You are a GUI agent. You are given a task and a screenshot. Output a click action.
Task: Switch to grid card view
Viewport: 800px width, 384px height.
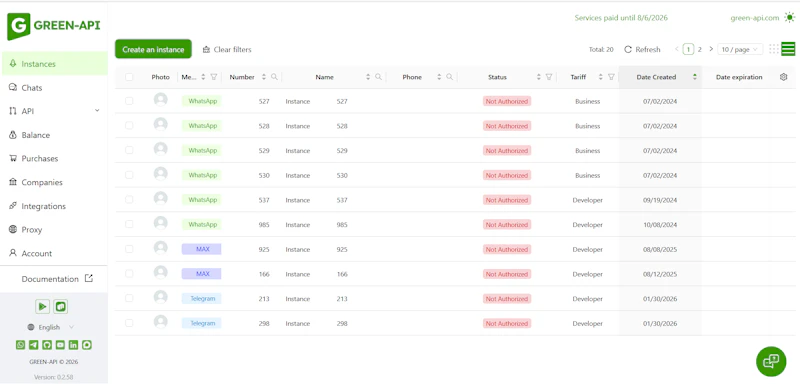[x=774, y=49]
